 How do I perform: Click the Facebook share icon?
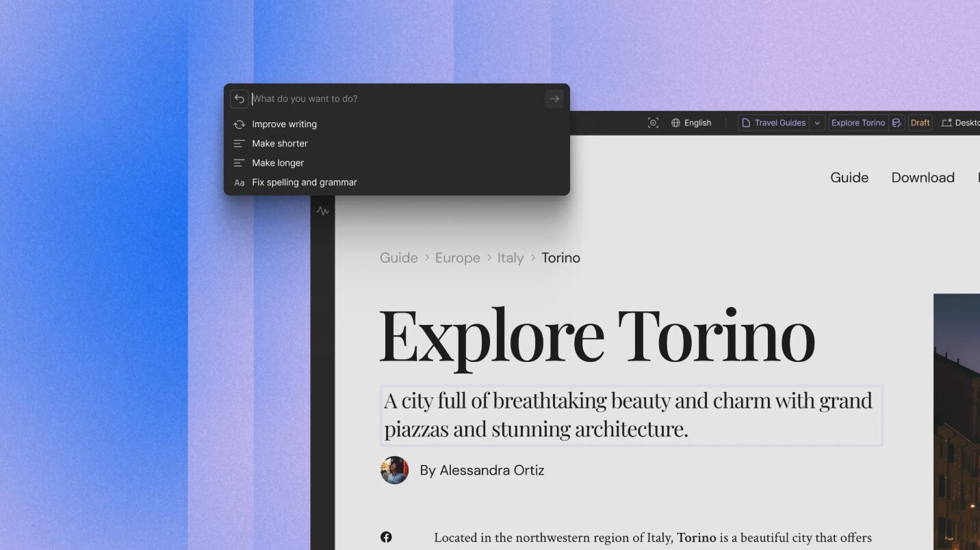pos(386,538)
